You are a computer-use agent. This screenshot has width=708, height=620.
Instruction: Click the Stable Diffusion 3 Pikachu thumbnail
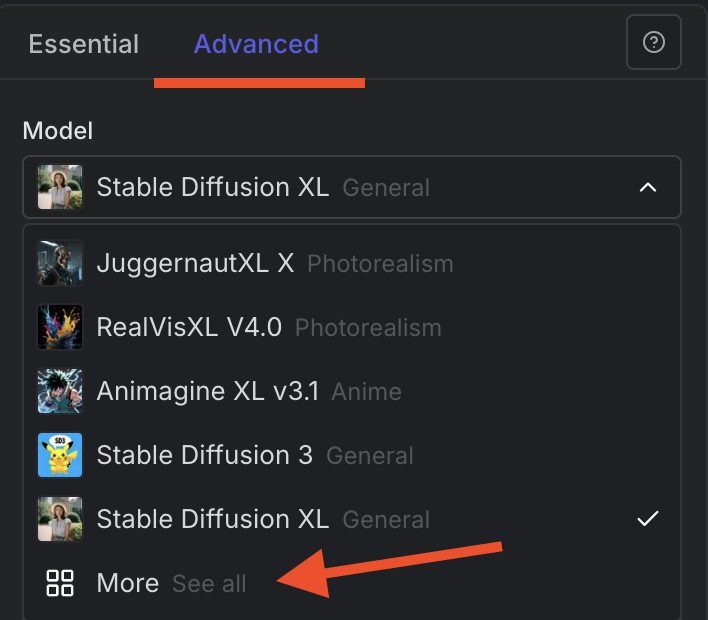tap(60, 455)
